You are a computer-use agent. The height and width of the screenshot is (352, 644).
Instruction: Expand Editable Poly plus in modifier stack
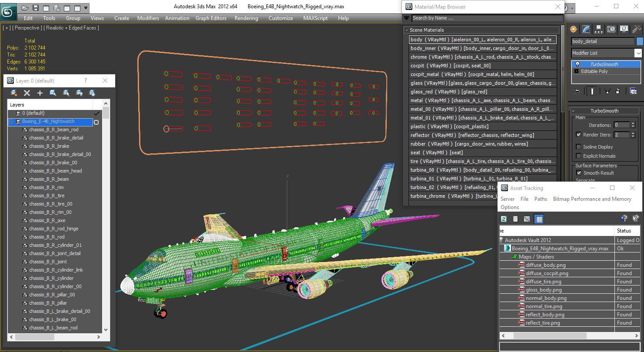coord(577,71)
